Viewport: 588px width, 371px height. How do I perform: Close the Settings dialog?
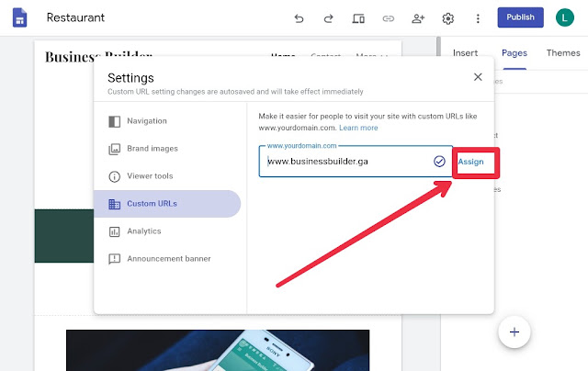[x=478, y=77]
